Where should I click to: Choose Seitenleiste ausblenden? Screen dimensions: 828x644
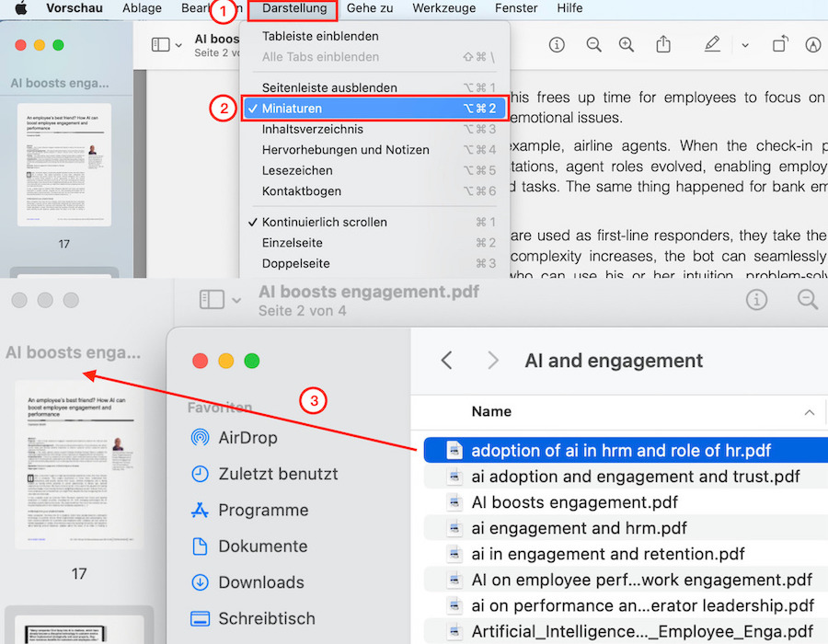pyautogui.click(x=374, y=87)
